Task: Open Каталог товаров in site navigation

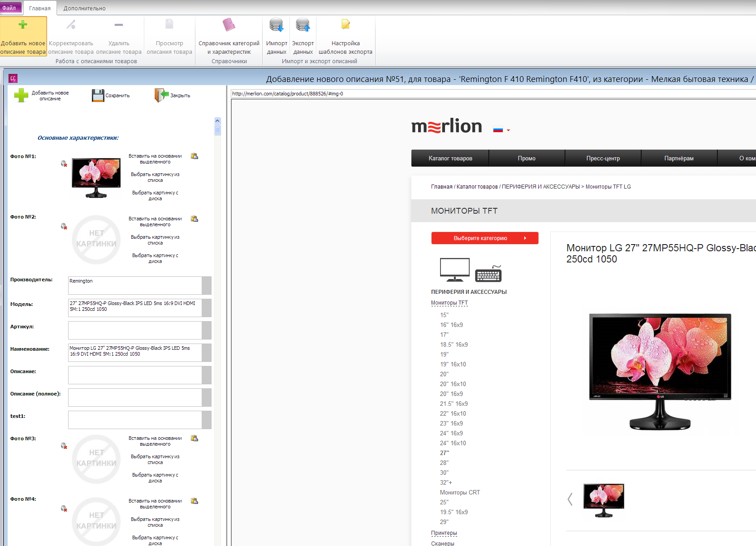Action: [x=450, y=158]
